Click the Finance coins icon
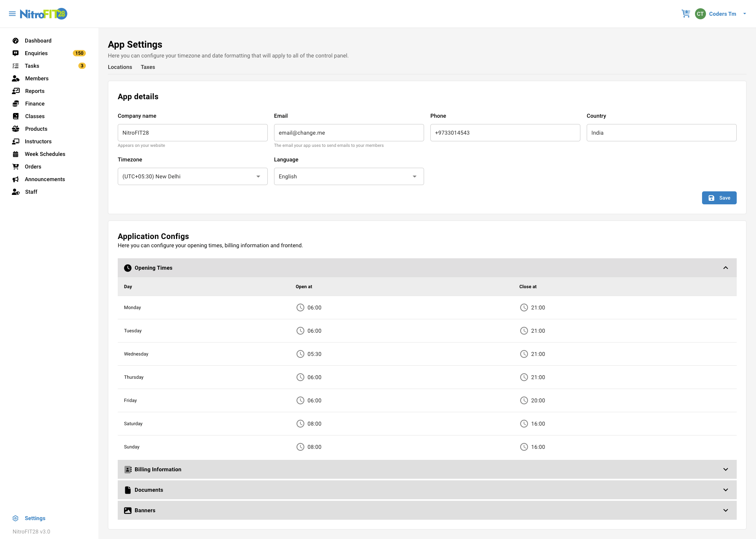The image size is (756, 539). pos(16,104)
